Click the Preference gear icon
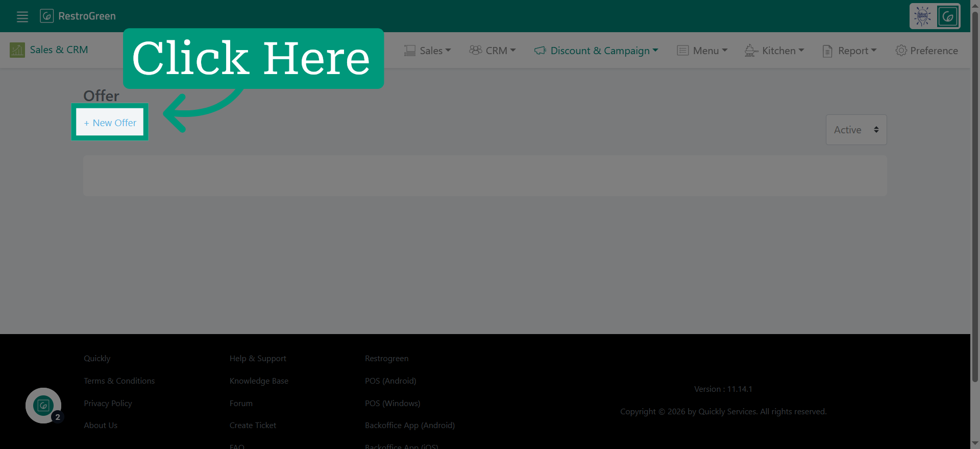The width and height of the screenshot is (980, 449). click(901, 51)
